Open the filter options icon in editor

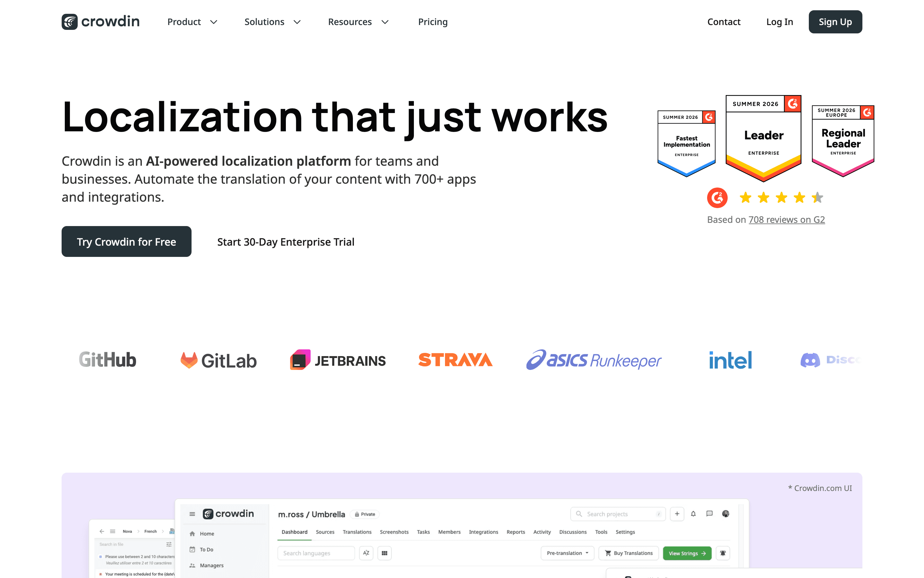(169, 544)
